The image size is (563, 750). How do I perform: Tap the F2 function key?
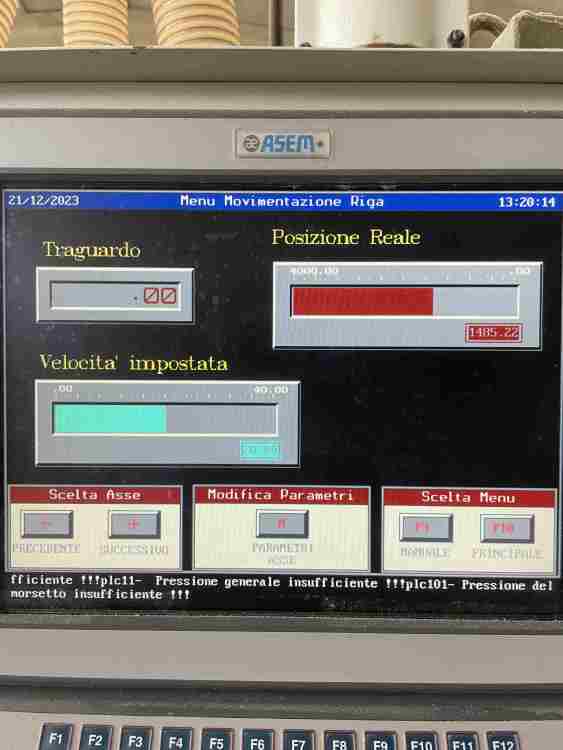tap(96, 740)
